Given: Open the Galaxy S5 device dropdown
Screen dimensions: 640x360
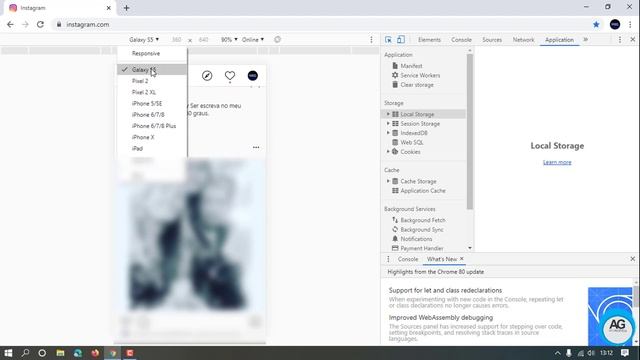Looking at the screenshot, I should pyautogui.click(x=144, y=40).
